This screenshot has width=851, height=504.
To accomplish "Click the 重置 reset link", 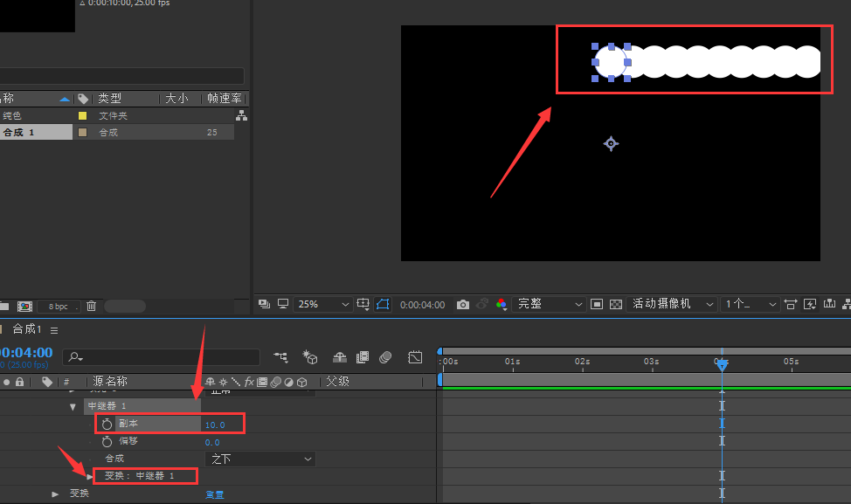I will pyautogui.click(x=214, y=494).
